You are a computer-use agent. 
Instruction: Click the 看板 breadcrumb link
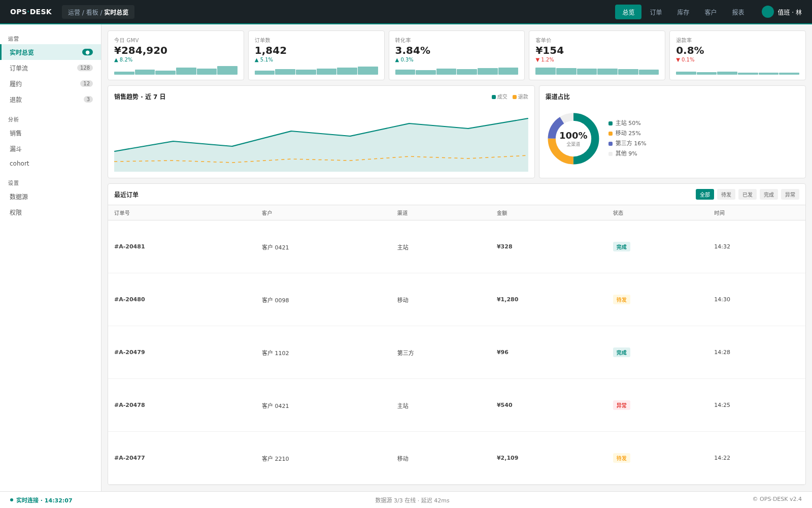tap(92, 12)
